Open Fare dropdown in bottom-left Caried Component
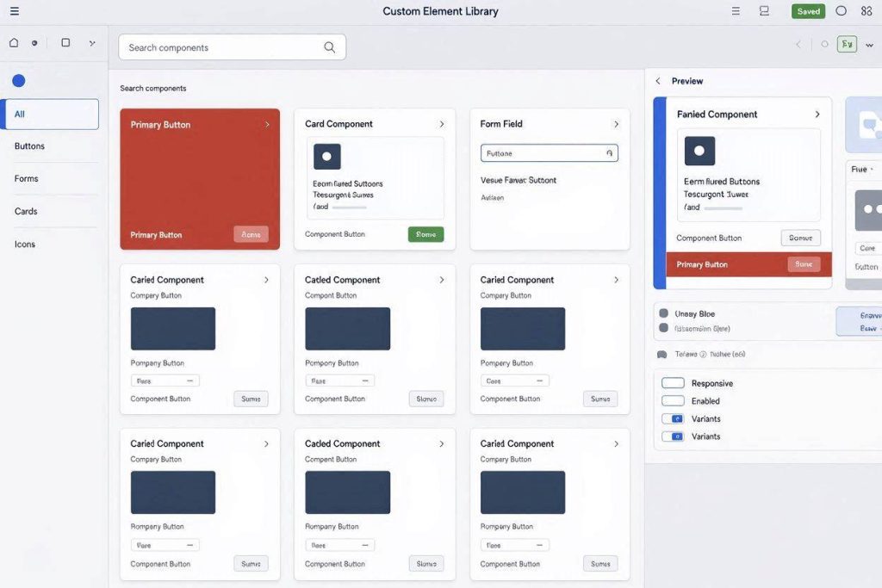 (165, 545)
